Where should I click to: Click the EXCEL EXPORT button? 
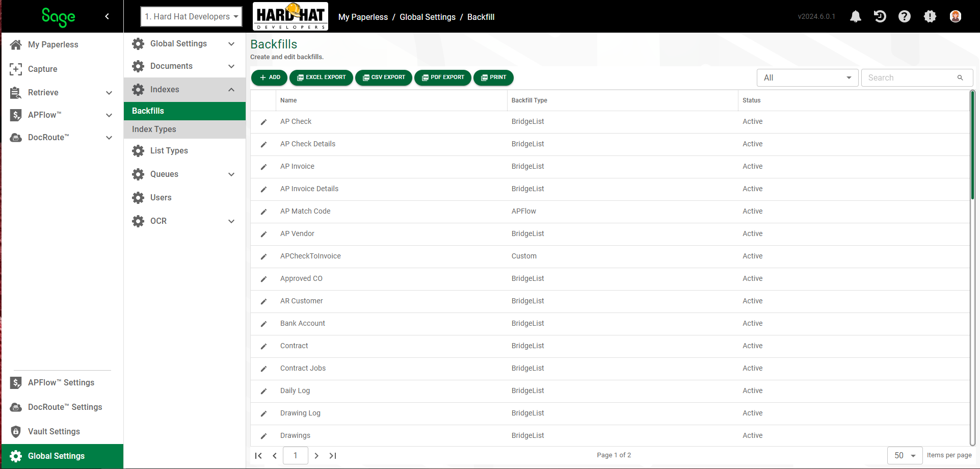(321, 77)
